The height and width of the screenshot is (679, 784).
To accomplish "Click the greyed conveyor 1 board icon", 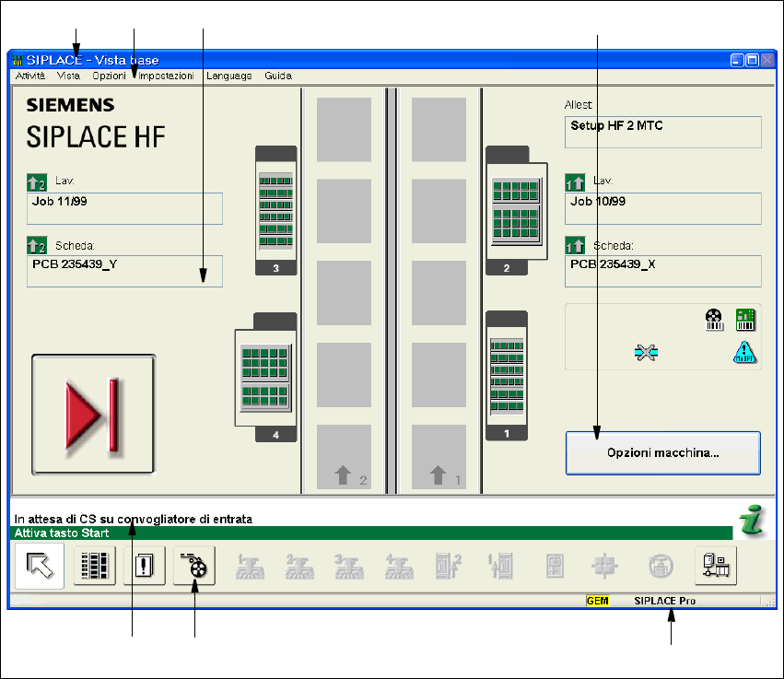I will (x=500, y=566).
